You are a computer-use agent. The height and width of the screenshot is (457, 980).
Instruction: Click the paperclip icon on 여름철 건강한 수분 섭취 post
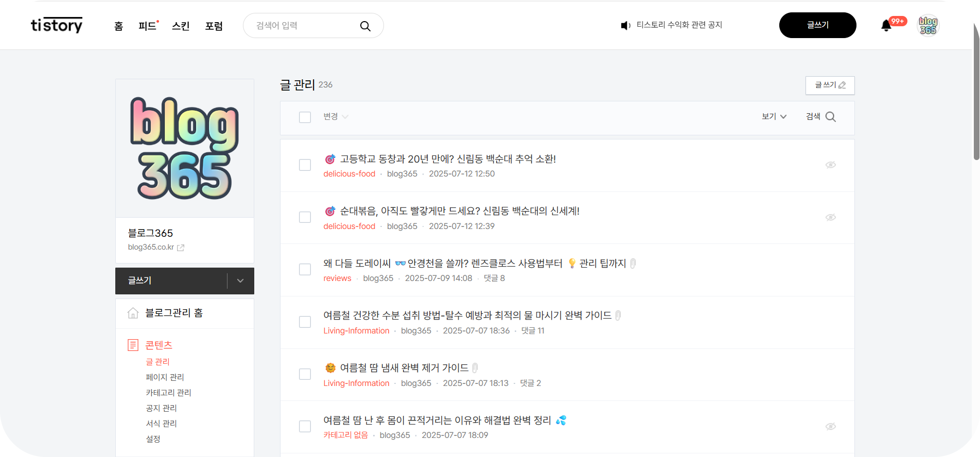pos(618,315)
